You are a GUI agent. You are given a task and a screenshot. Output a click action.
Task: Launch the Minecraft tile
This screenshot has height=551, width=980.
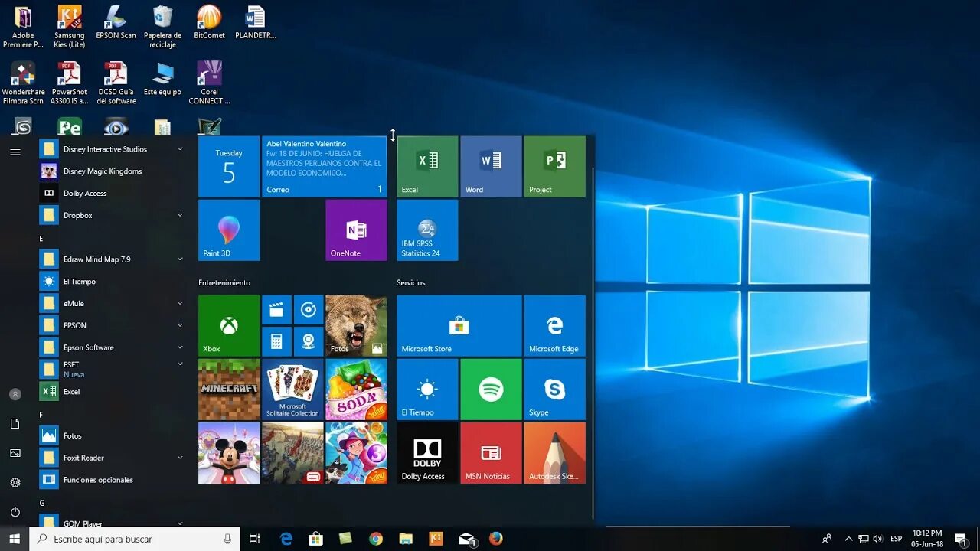tap(229, 390)
